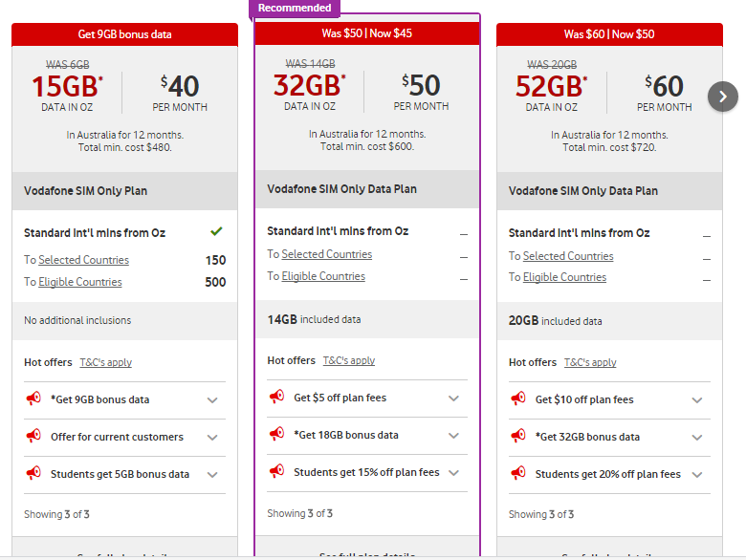Click the 'Was $50 | Now $45' banner

click(x=367, y=33)
